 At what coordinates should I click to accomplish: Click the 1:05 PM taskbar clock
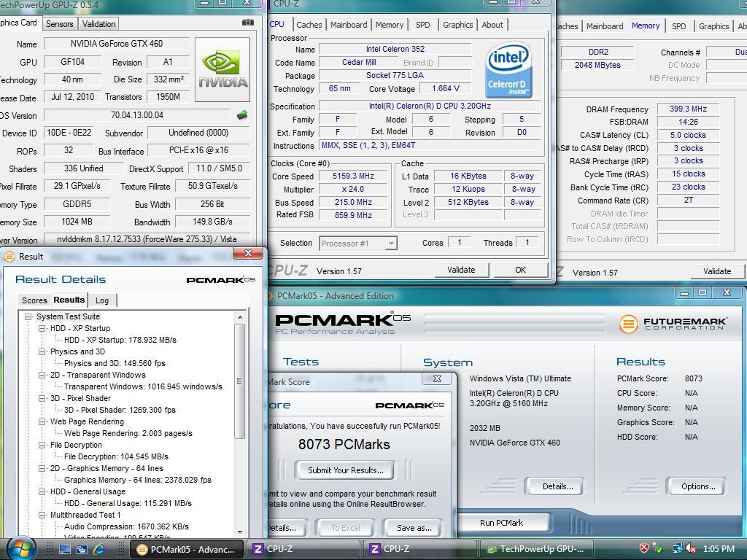(x=719, y=549)
